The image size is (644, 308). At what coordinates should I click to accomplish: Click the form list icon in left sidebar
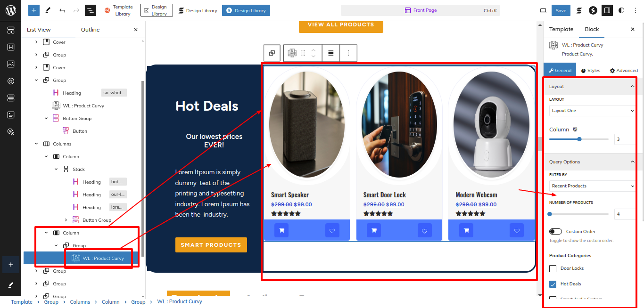coord(10,115)
